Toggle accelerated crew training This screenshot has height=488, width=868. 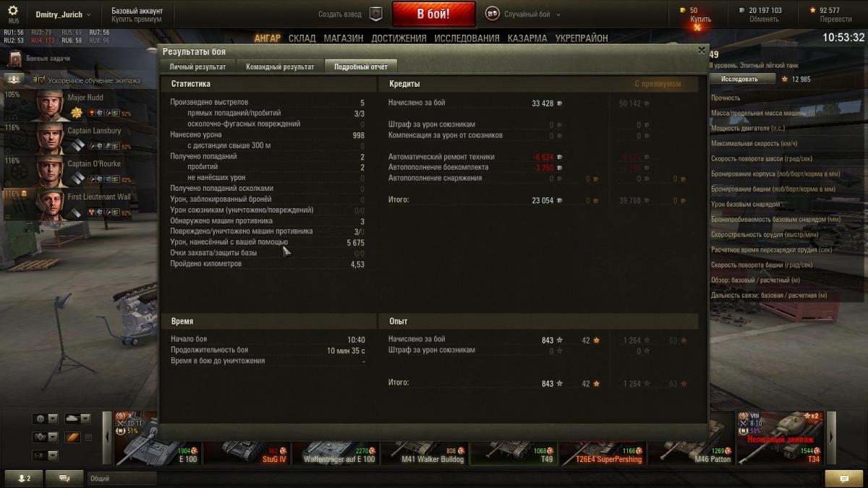click(x=14, y=80)
